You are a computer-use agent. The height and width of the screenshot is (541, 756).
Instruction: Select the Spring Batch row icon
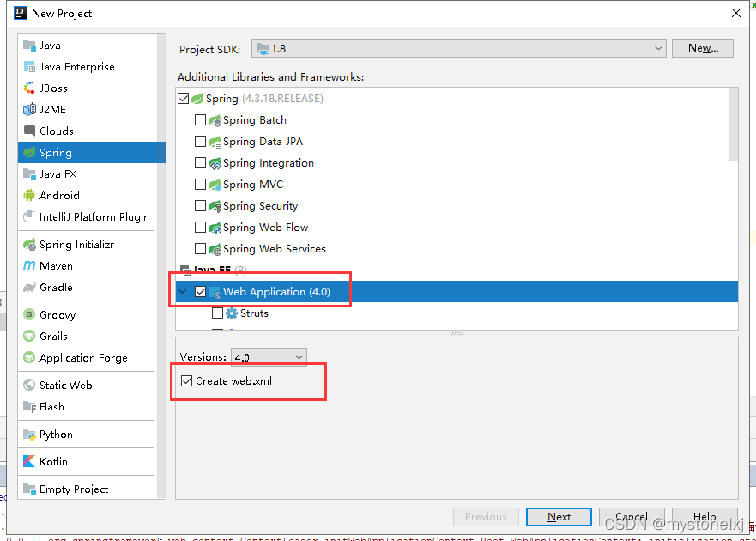[x=215, y=120]
